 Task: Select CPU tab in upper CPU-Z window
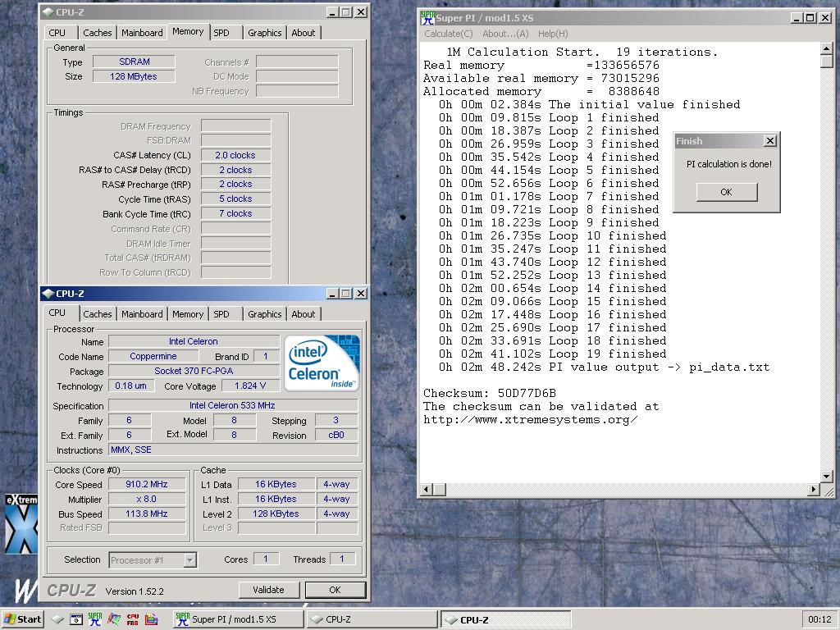57,33
